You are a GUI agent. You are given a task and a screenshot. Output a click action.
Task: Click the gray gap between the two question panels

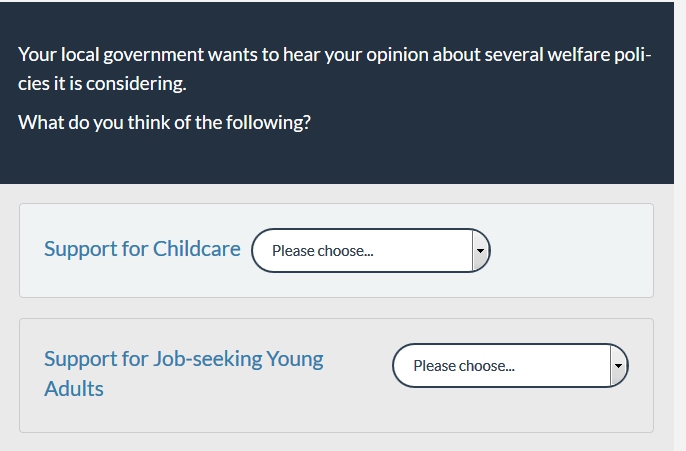(336, 308)
